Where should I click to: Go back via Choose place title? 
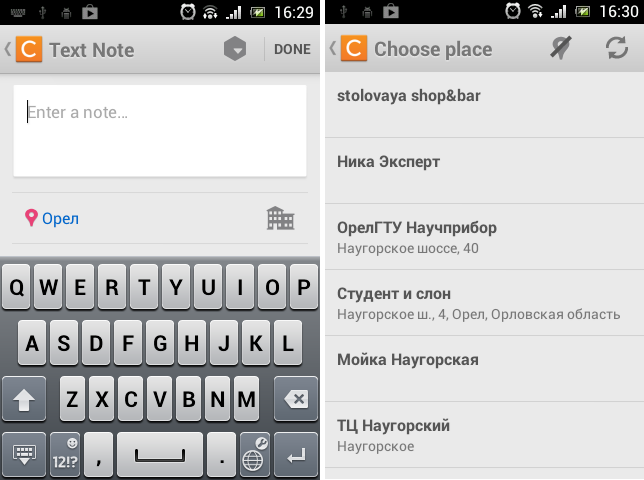coord(433,49)
